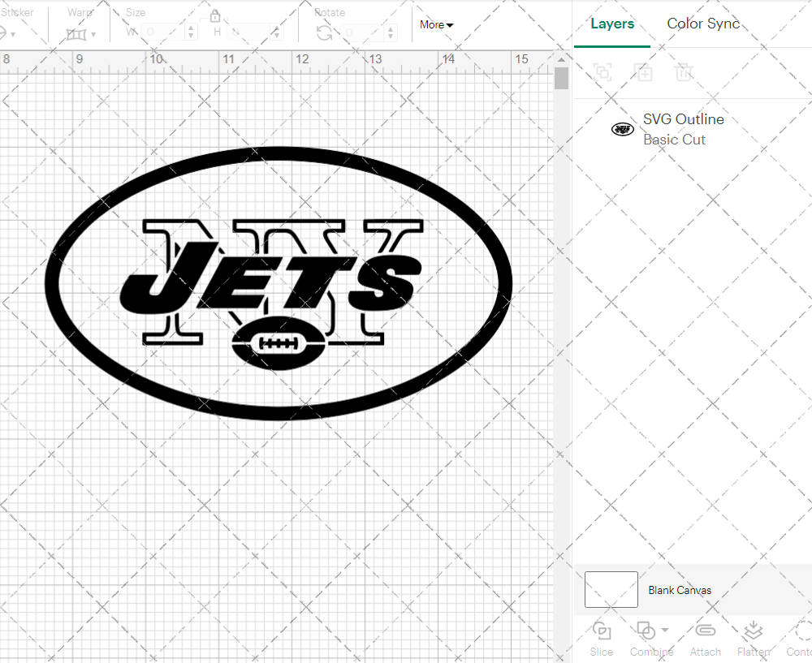The image size is (812, 663).
Task: Open the More dropdown menu
Action: pyautogui.click(x=437, y=25)
